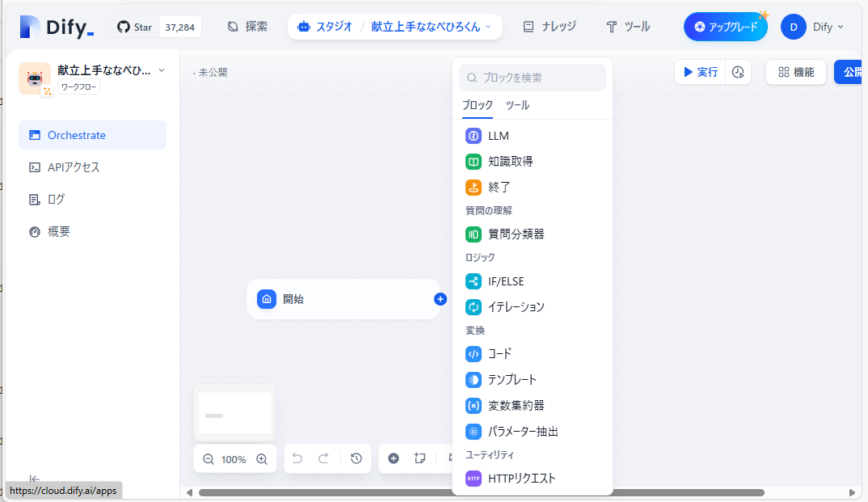The width and height of the screenshot is (868, 502).
Task: Undo the last canvas action
Action: 297,458
